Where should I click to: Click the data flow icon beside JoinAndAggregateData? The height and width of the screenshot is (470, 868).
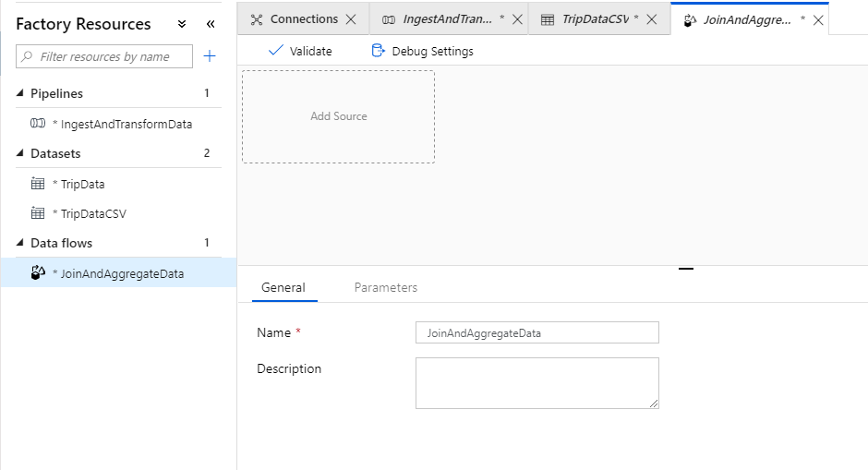(x=38, y=272)
